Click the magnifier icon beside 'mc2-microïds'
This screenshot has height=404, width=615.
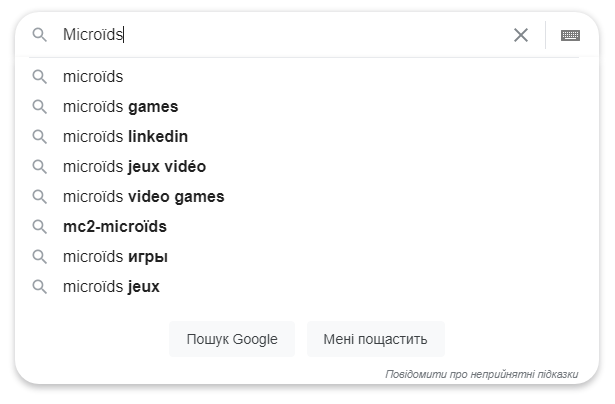coord(40,227)
